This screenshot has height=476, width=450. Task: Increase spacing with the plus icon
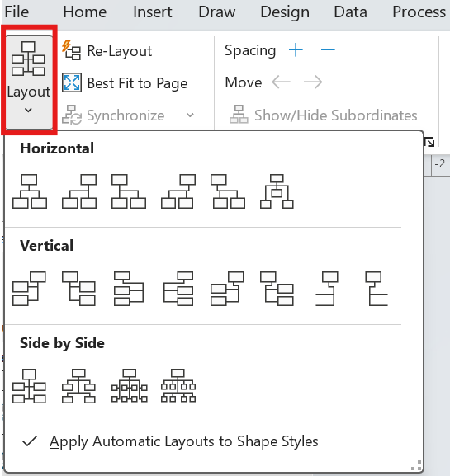[296, 49]
